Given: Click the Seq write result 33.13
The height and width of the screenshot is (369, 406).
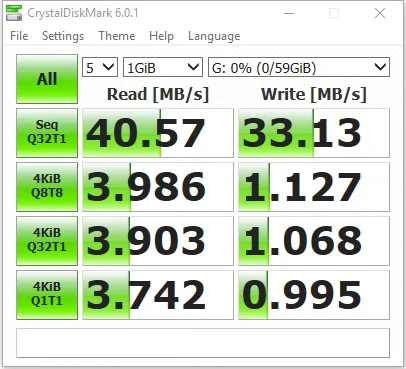Looking at the screenshot, I should (x=314, y=133).
